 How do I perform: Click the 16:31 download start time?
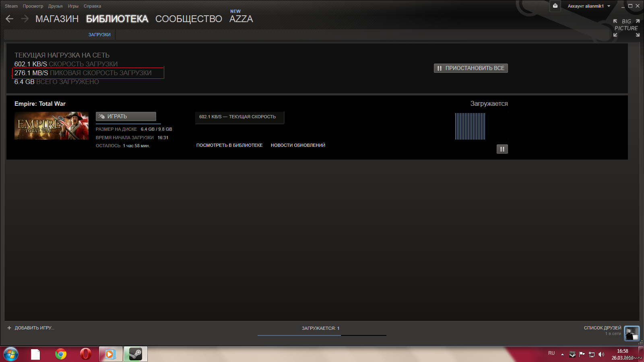click(x=163, y=138)
